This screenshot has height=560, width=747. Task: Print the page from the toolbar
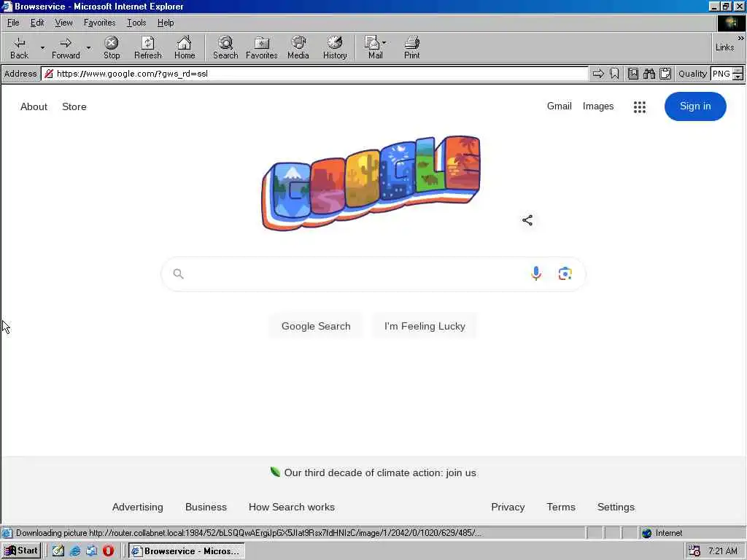tap(411, 47)
